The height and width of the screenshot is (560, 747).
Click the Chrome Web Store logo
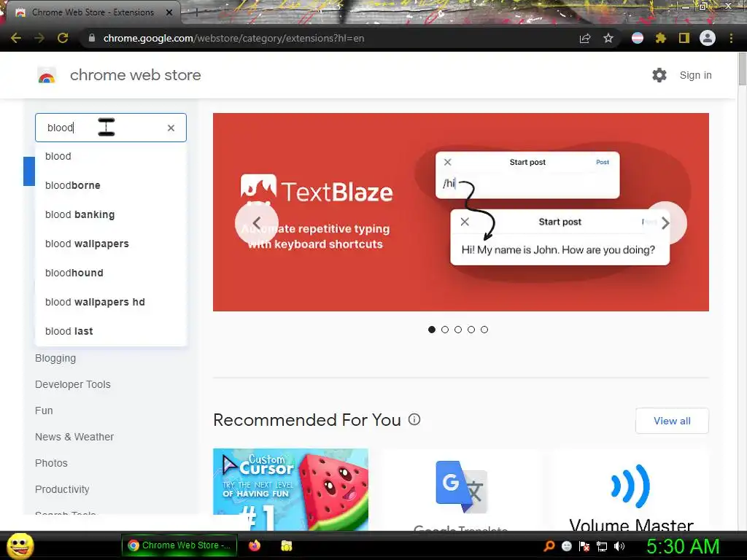click(x=47, y=75)
